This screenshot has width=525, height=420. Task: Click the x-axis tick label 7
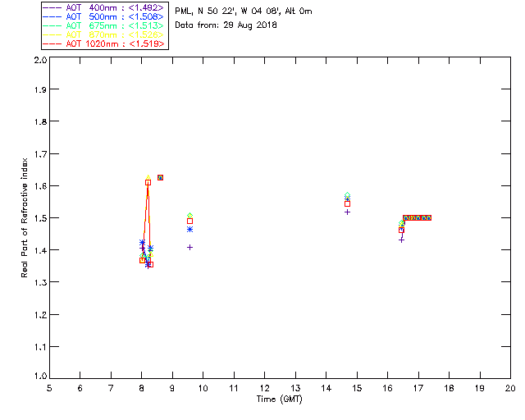pyautogui.click(x=111, y=388)
